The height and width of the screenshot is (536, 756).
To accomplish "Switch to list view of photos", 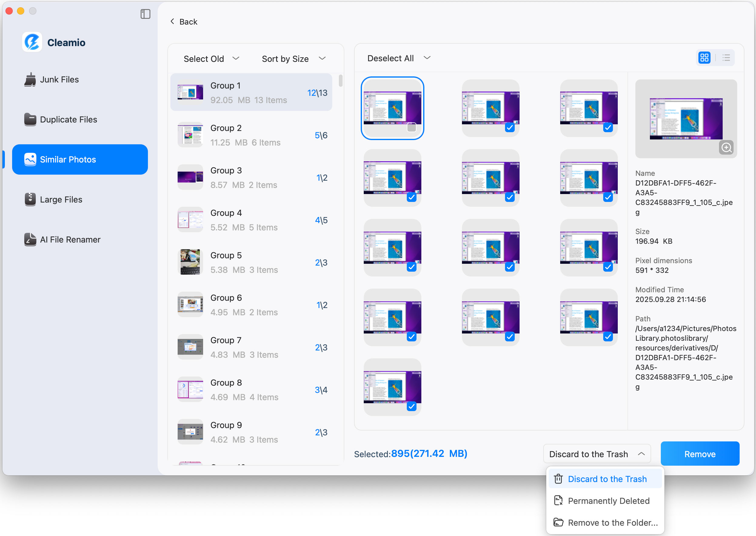I will pyautogui.click(x=726, y=57).
